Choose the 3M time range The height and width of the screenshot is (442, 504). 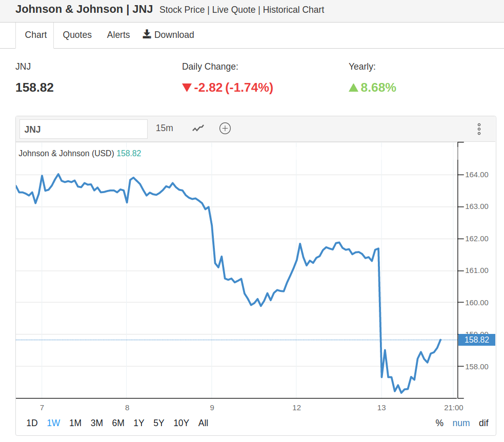(x=97, y=423)
